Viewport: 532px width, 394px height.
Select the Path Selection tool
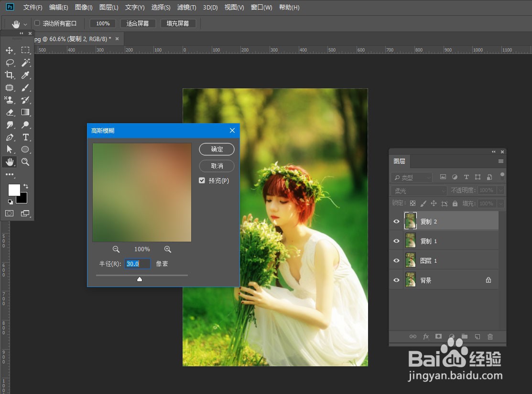[x=10, y=149]
